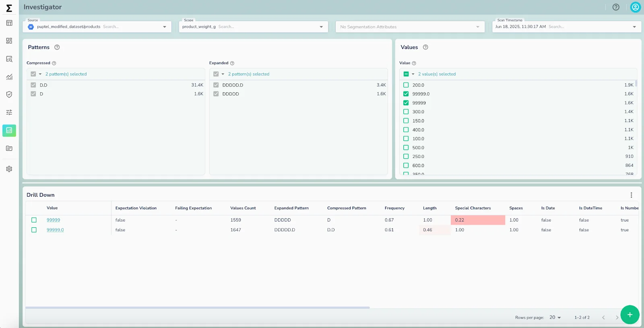
Task: Go to previous page arrow
Action: coord(603,318)
